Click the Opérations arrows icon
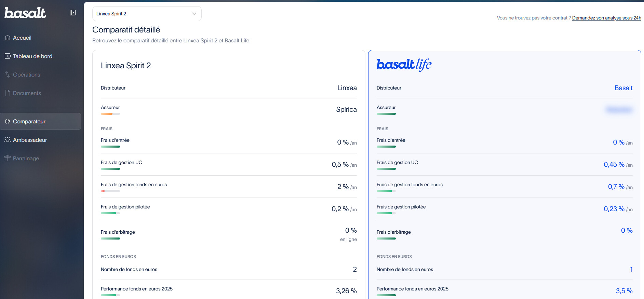The height and width of the screenshot is (299, 644). click(8, 74)
